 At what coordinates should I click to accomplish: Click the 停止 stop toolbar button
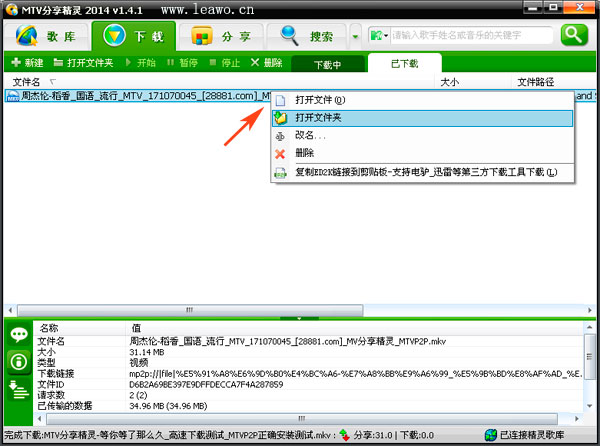(225, 62)
